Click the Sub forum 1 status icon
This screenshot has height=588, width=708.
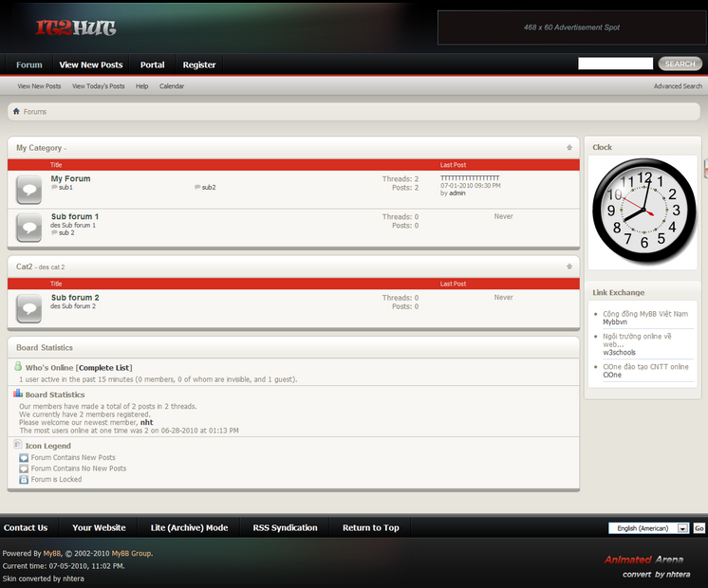29,228
